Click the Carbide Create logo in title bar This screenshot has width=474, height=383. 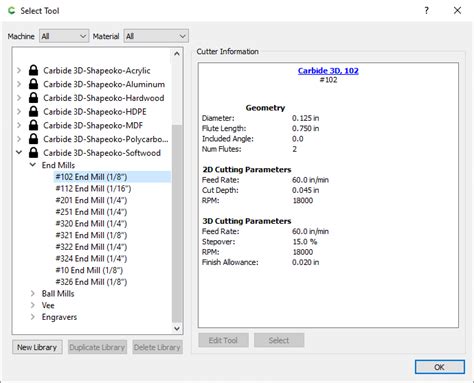point(12,11)
